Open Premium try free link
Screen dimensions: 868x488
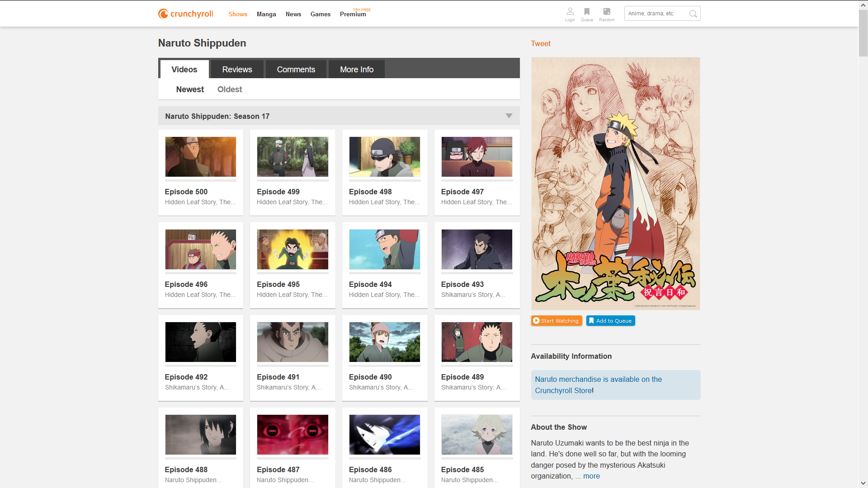[355, 13]
